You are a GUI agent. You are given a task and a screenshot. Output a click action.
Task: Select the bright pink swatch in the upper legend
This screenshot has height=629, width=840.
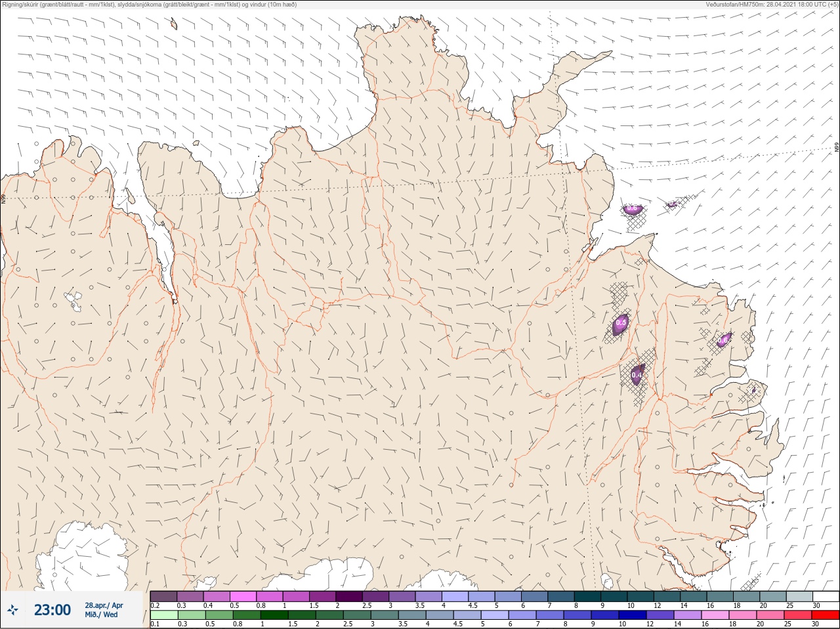click(243, 596)
